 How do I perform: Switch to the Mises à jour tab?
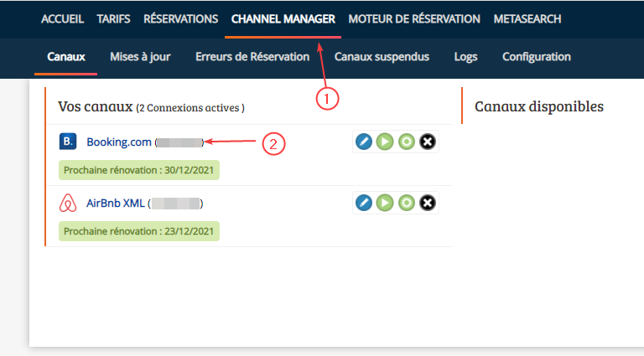140,57
